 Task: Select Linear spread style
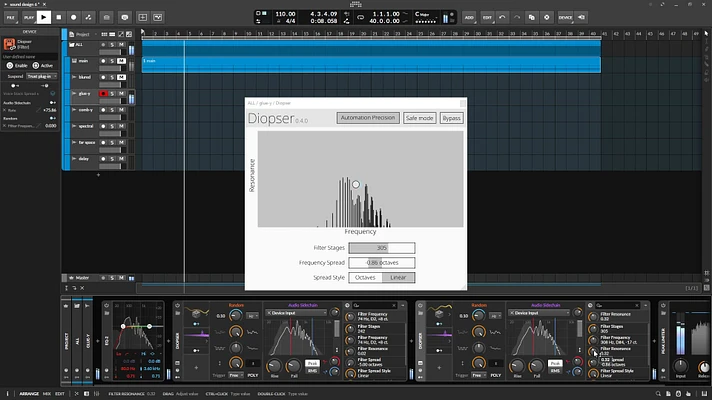(398, 277)
